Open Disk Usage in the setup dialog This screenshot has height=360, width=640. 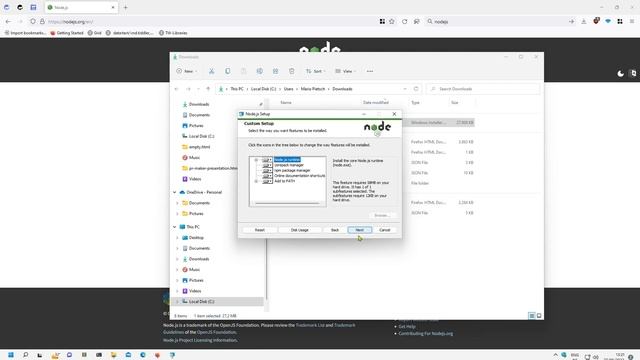click(300, 230)
